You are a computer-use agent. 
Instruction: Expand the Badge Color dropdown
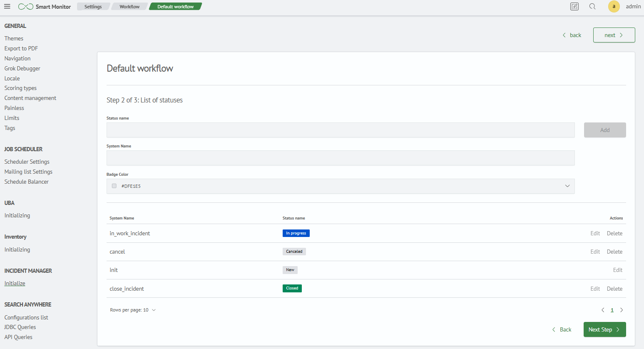click(x=567, y=186)
